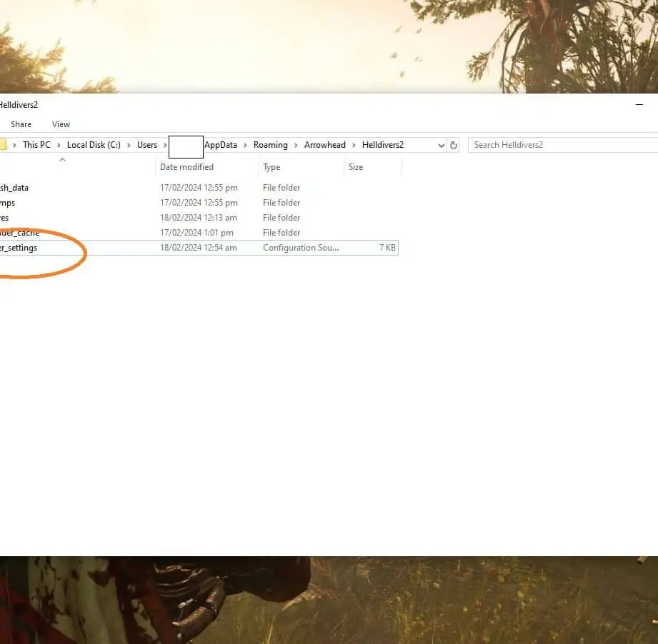Go up to the Roaming breadcrumb
The image size is (658, 644).
pos(271,145)
